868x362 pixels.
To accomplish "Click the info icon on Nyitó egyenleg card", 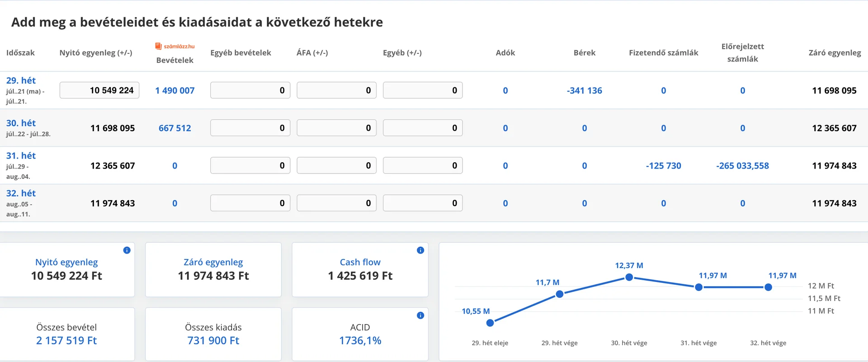I will click(x=127, y=250).
